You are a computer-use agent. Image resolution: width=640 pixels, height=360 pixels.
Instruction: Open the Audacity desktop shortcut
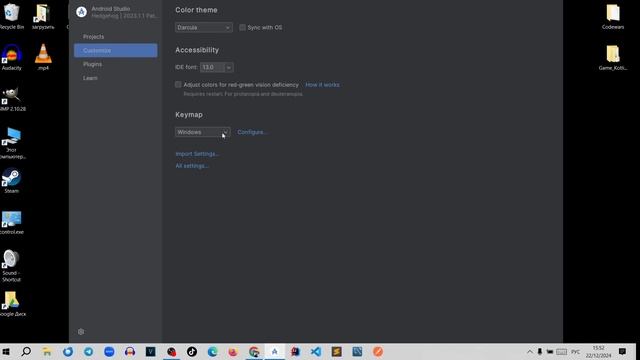11,57
